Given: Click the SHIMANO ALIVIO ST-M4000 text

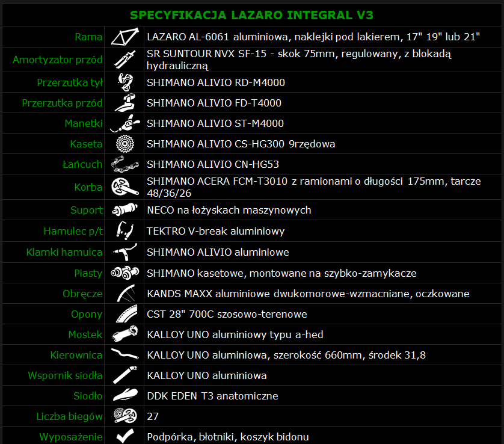Looking at the screenshot, I should (215, 123).
